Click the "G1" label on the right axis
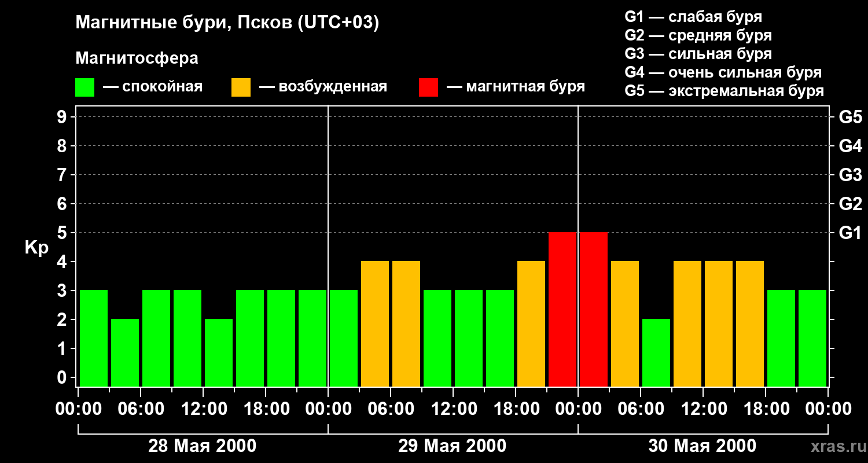Image resolution: width=868 pixels, height=463 pixels. (850, 233)
